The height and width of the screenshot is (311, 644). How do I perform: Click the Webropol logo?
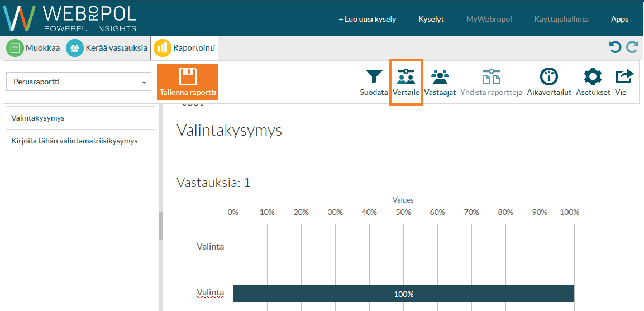click(x=69, y=18)
